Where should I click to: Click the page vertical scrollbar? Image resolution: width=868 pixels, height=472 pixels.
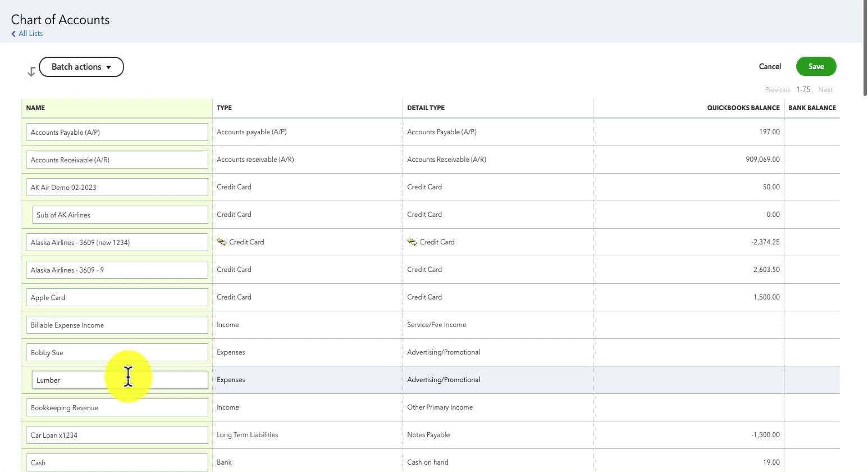click(865, 48)
